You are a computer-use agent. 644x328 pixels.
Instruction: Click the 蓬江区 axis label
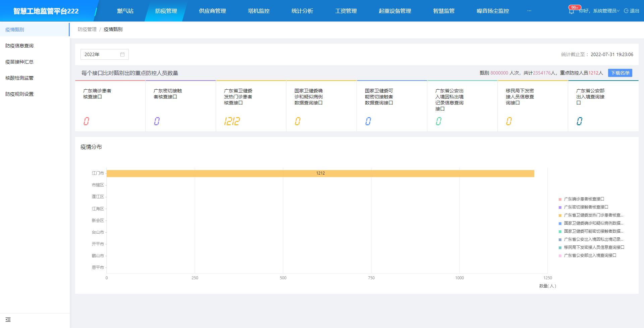point(98,197)
